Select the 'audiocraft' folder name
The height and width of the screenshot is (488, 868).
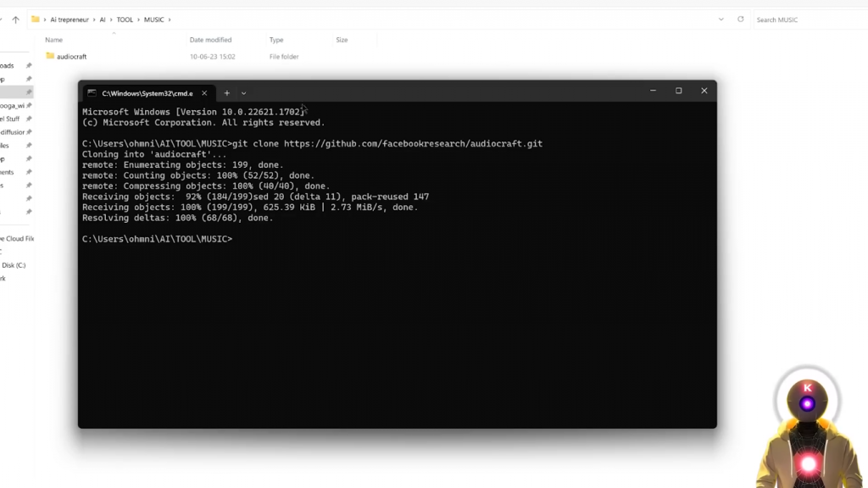pos(71,57)
